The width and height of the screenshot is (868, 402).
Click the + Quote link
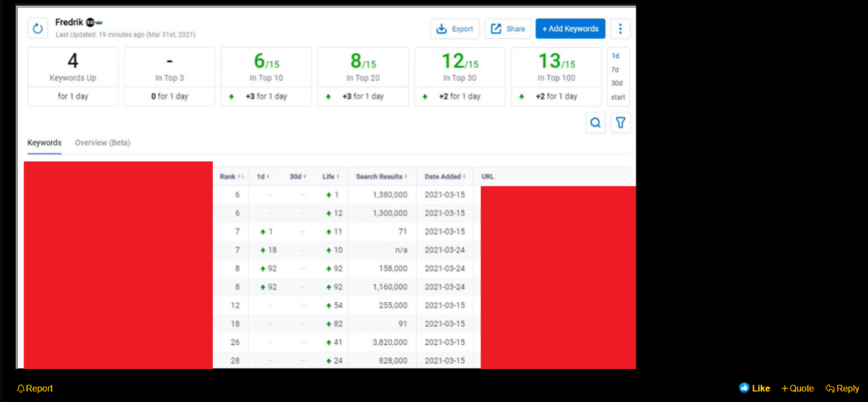[798, 388]
